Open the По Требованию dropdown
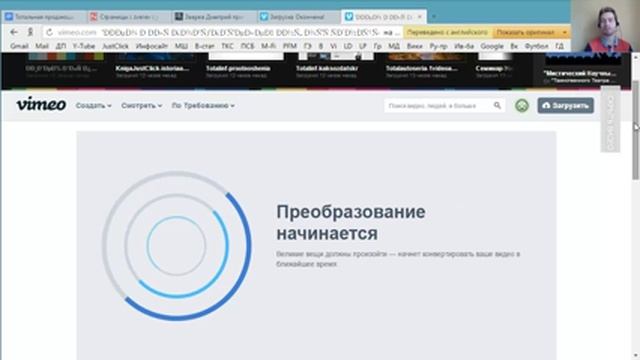Image resolution: width=640 pixels, height=360 pixels. 203,106
